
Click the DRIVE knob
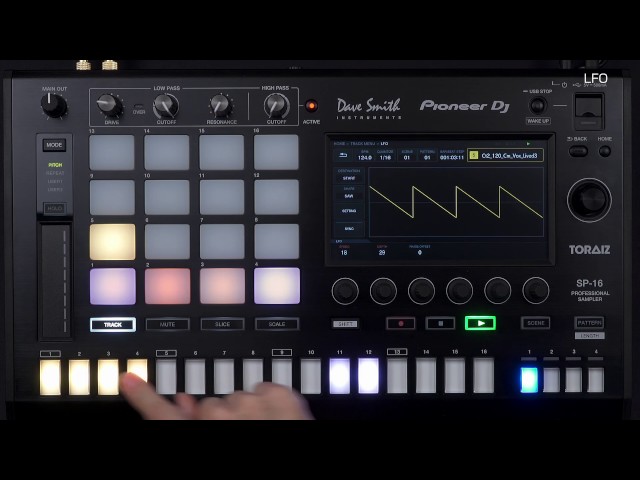110,105
